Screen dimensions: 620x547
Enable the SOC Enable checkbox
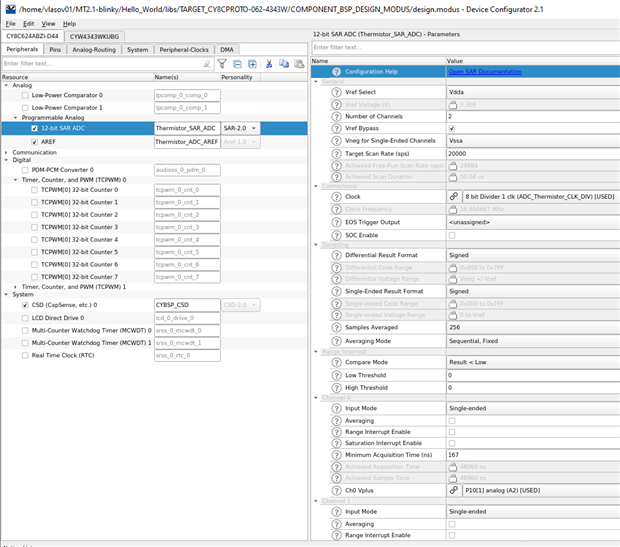pyautogui.click(x=452, y=235)
